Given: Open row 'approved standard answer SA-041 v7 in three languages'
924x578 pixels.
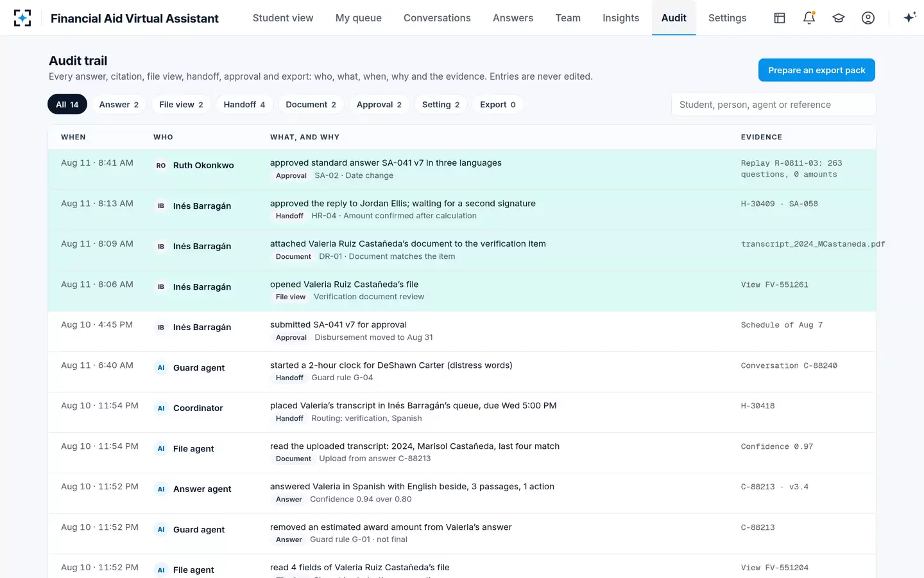Looking at the screenshot, I should [x=462, y=170].
